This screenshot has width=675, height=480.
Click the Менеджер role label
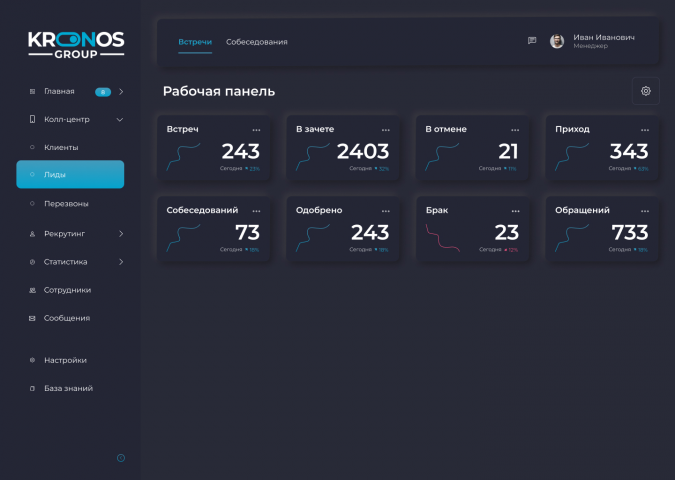[590, 46]
